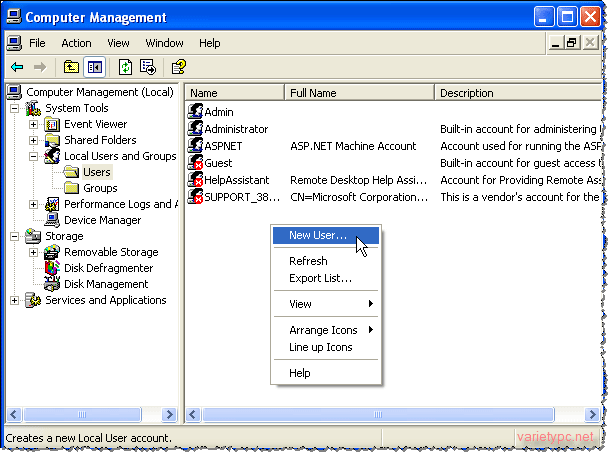Image resolution: width=608 pixels, height=452 pixels.
Task: Choose New User from context menu
Action: tap(318, 236)
